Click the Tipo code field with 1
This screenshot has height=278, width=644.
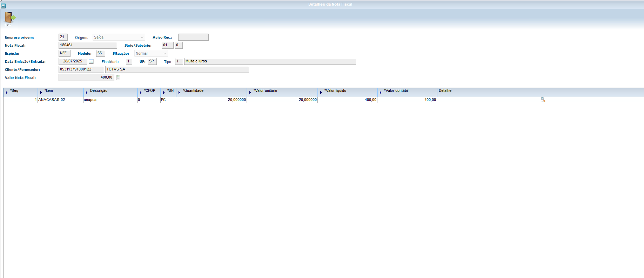pyautogui.click(x=179, y=61)
